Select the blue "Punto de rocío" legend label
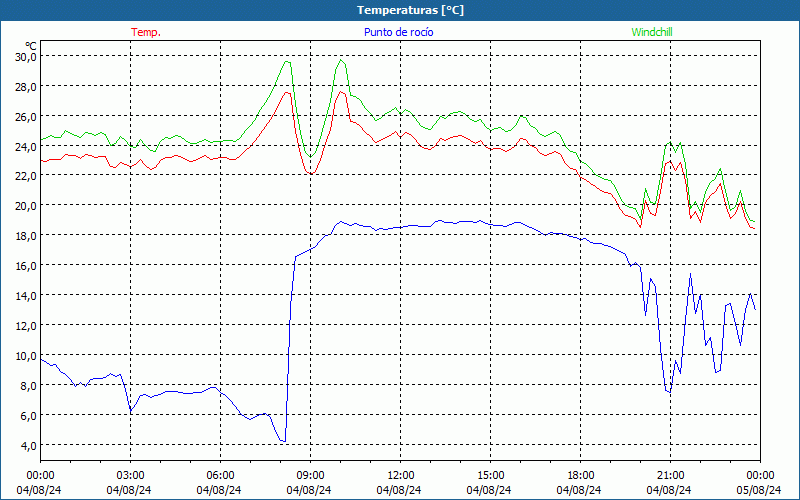The width and height of the screenshot is (800, 500). [398, 32]
